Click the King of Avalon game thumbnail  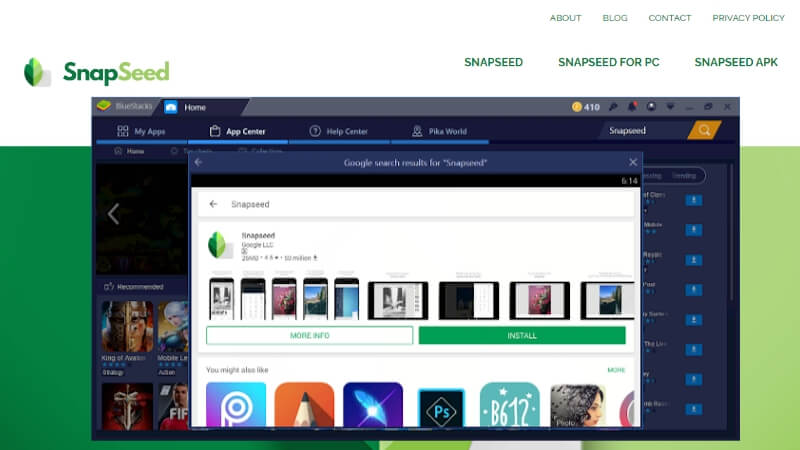click(127, 327)
